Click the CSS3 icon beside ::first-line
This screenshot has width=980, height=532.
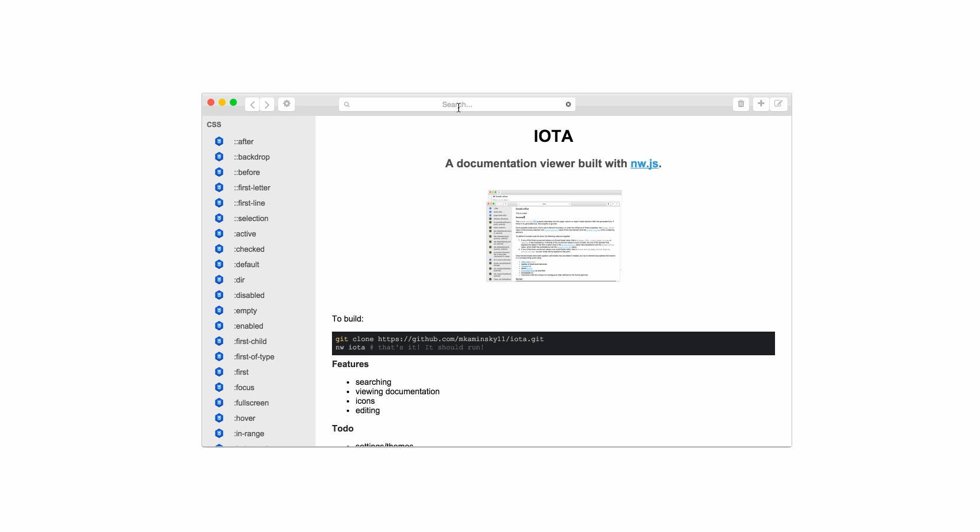coord(219,203)
